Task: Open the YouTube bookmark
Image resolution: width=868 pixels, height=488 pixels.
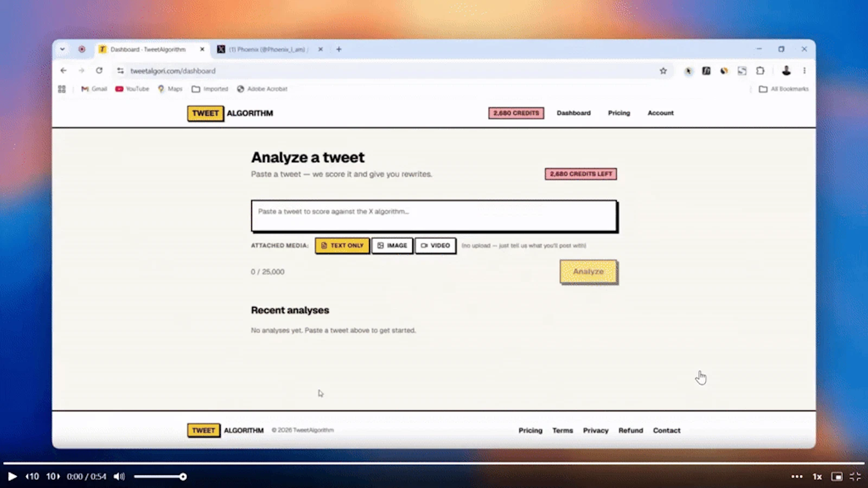Action: (132, 89)
